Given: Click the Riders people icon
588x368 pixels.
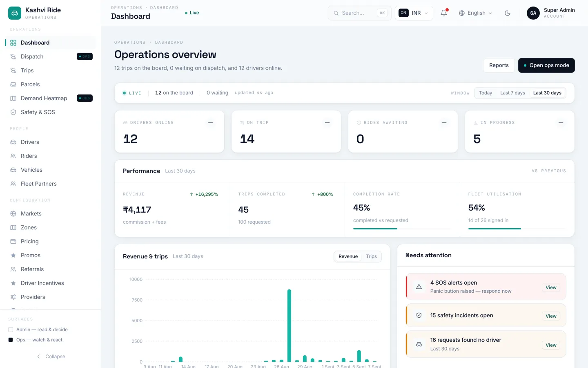Looking at the screenshot, I should pos(13,156).
